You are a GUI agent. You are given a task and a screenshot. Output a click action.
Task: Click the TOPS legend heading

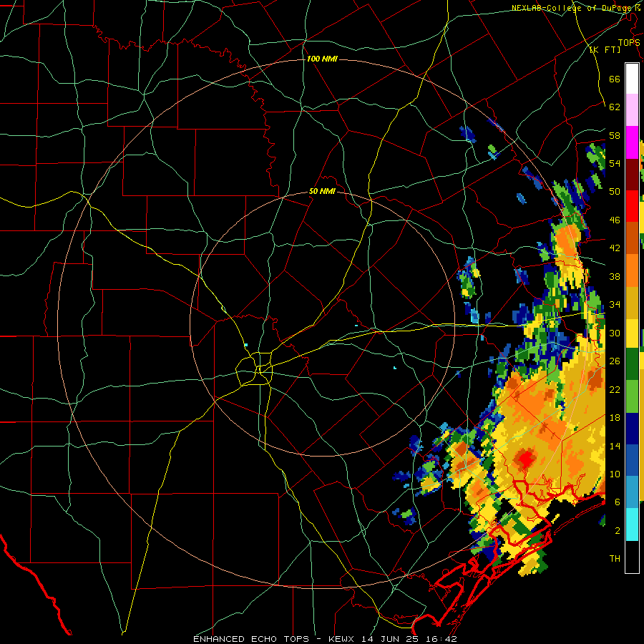point(629,43)
